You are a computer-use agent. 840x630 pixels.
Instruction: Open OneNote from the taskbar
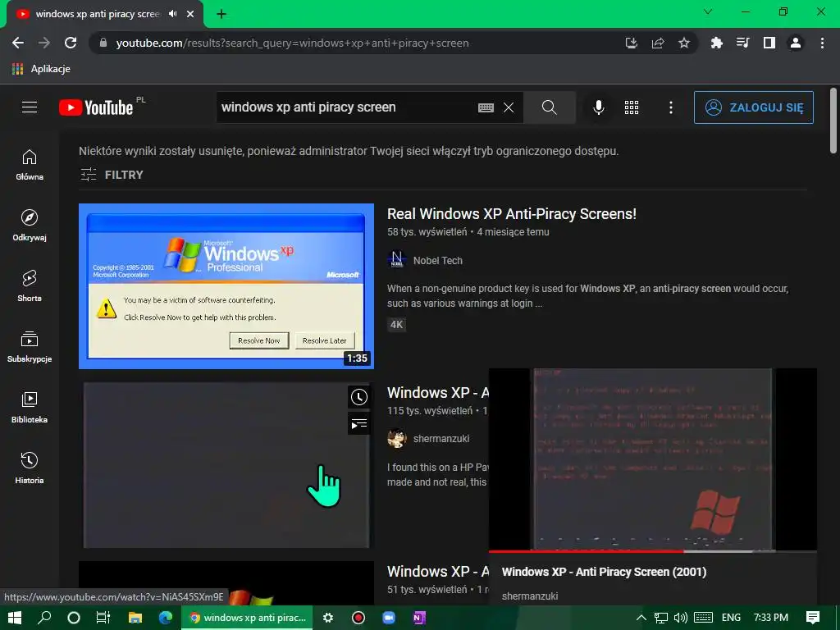coord(419,618)
